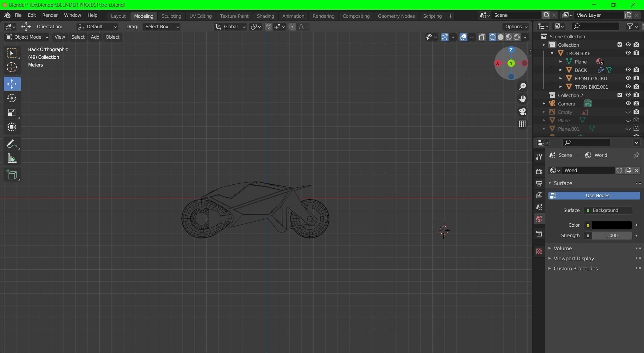Expand the BACK object tree

[x=560, y=70]
